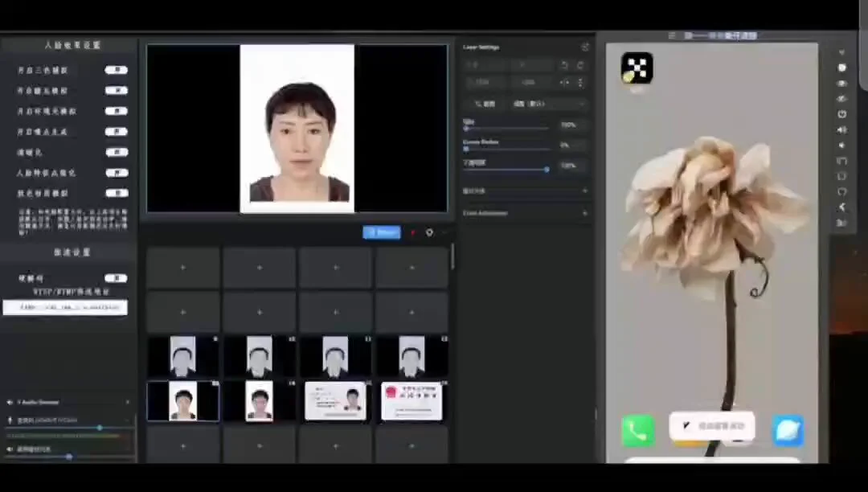868x492 pixels.
Task: Open the dropdown in Layer Settings panel
Action: (x=549, y=104)
